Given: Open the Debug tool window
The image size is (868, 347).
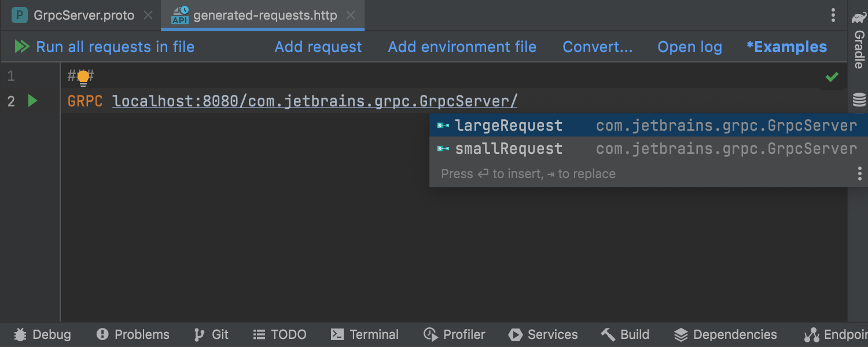Looking at the screenshot, I should 42,334.
